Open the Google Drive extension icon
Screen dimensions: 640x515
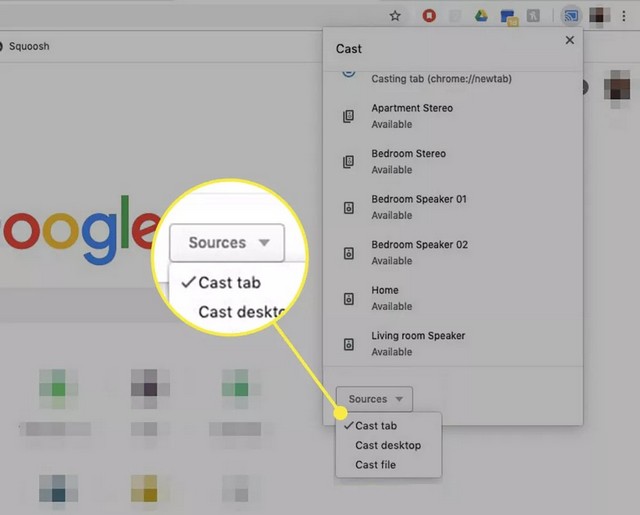481,16
